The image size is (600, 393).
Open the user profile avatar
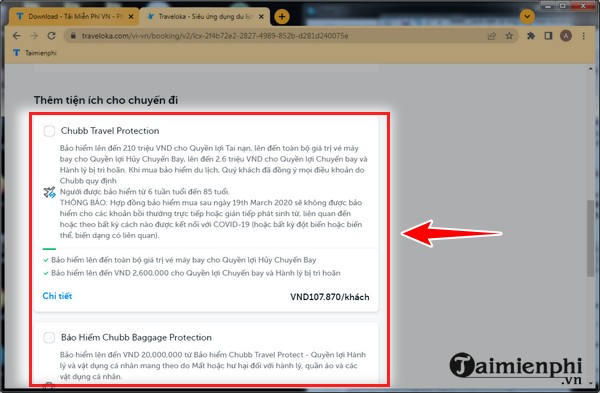pyautogui.click(x=566, y=36)
